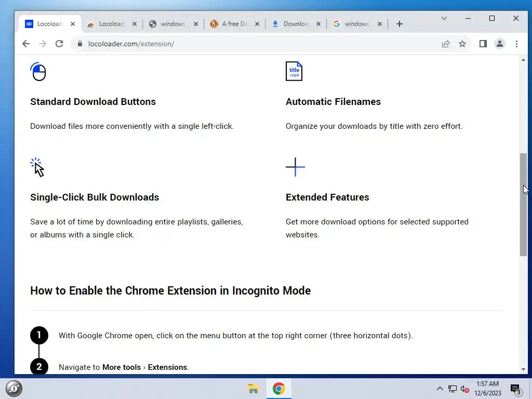Click the browser forward arrow
532x399 pixels.
point(43,44)
